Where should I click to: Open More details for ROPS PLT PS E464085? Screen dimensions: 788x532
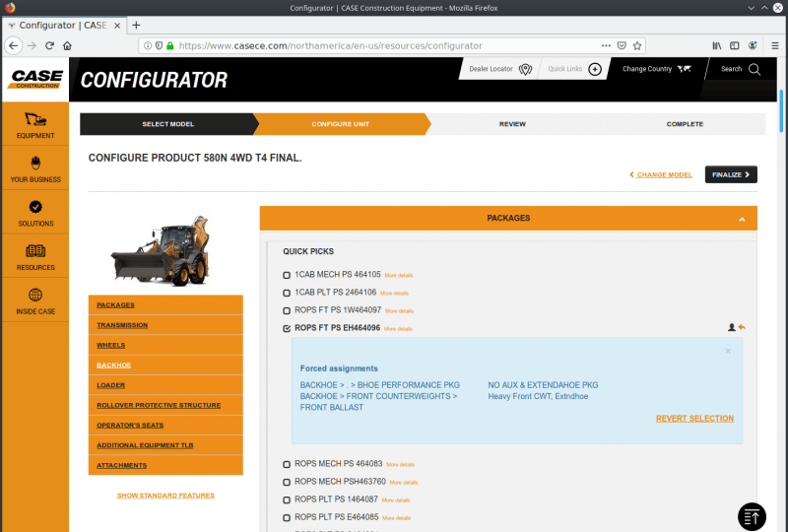point(396,518)
